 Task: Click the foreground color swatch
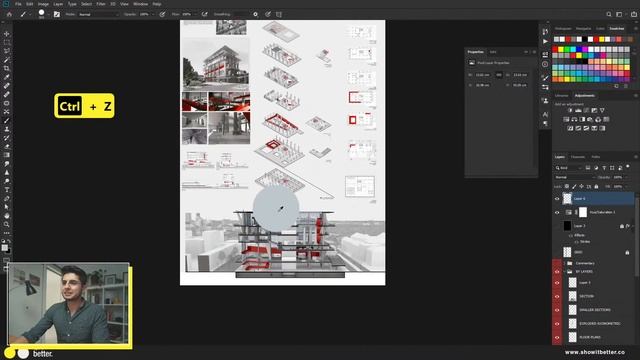4,247
